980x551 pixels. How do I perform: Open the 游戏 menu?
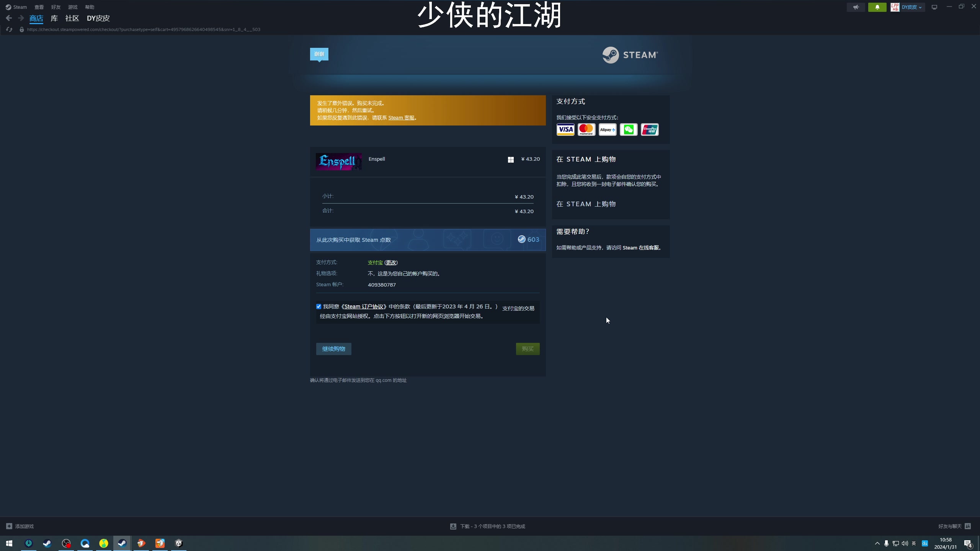73,7
